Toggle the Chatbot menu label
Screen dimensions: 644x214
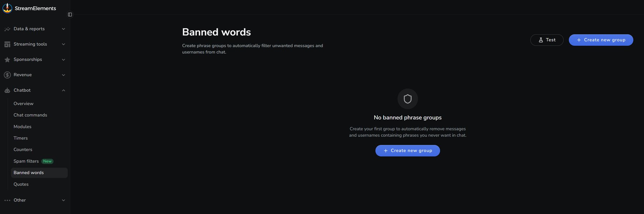click(22, 90)
